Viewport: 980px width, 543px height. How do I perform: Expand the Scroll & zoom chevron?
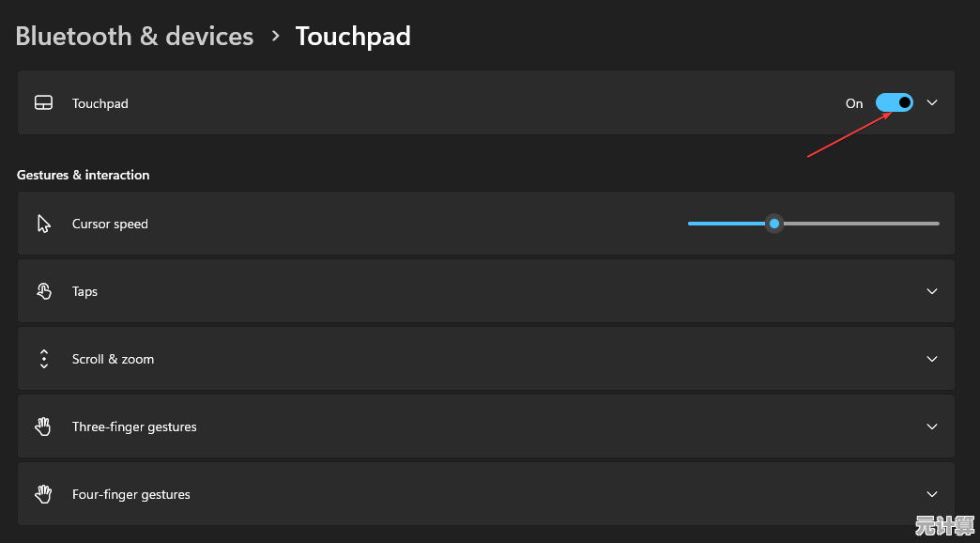pos(932,359)
